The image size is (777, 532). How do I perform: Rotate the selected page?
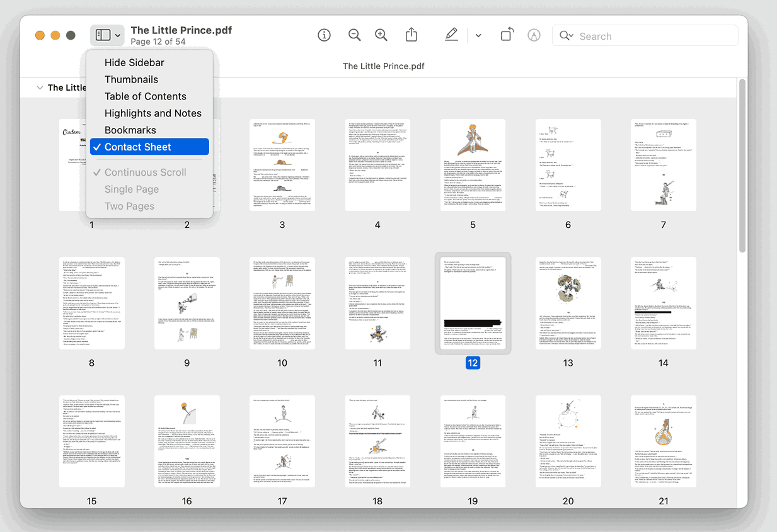507,35
